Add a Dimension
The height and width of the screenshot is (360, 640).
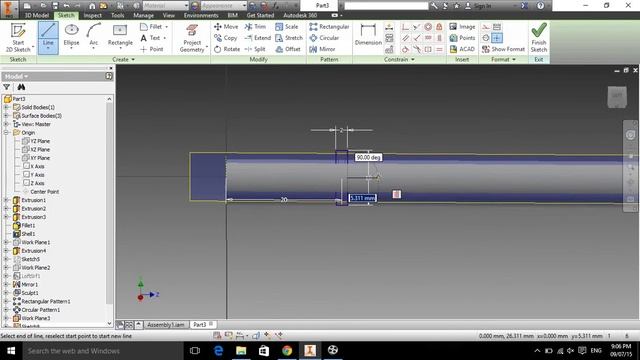(368, 34)
